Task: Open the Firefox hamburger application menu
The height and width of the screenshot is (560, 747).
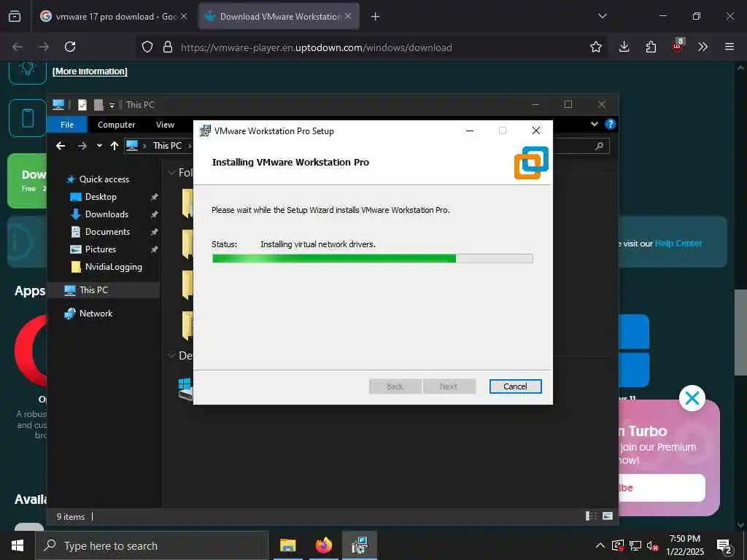Action: tap(729, 47)
